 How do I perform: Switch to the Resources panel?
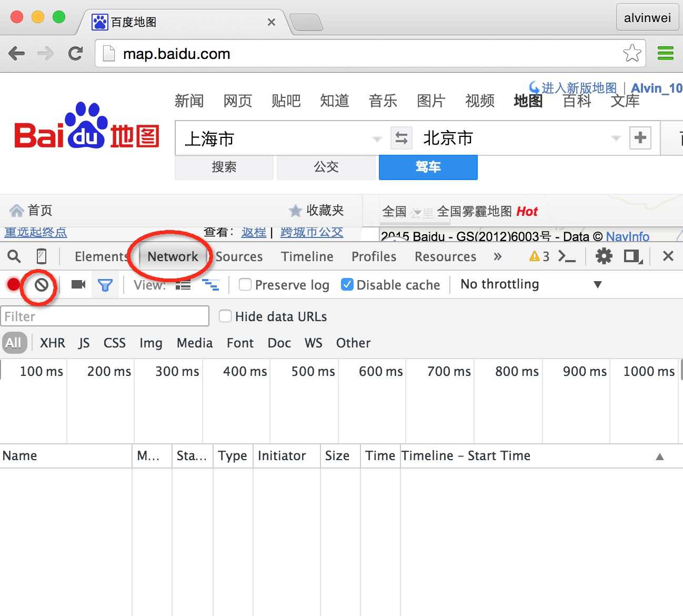[x=446, y=256]
